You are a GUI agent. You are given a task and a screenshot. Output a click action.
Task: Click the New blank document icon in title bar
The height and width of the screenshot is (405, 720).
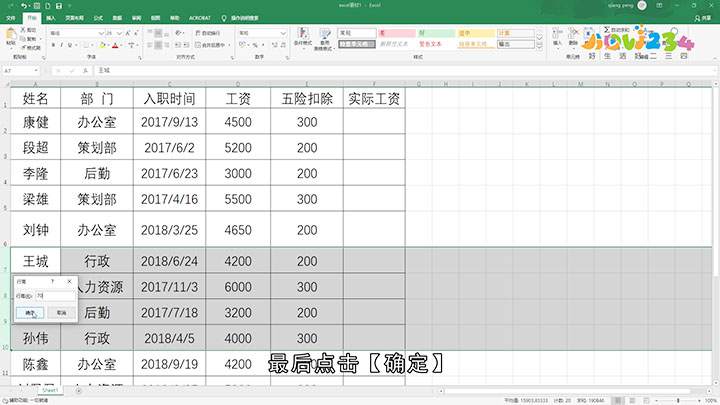[47, 6]
